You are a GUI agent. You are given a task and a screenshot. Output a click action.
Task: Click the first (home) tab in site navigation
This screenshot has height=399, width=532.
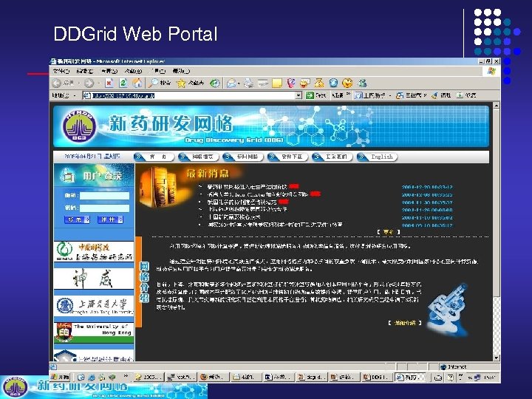[154, 157]
